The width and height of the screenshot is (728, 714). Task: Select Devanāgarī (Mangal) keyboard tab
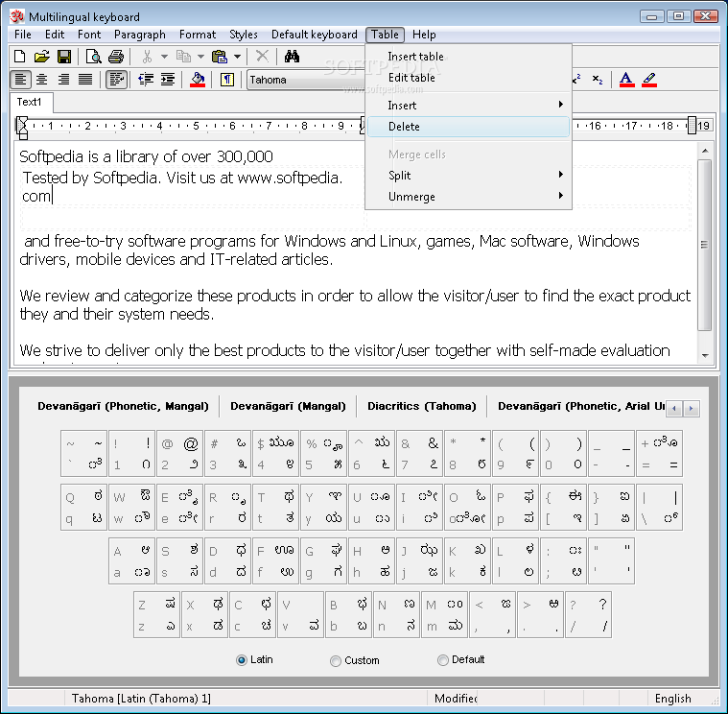click(x=288, y=406)
